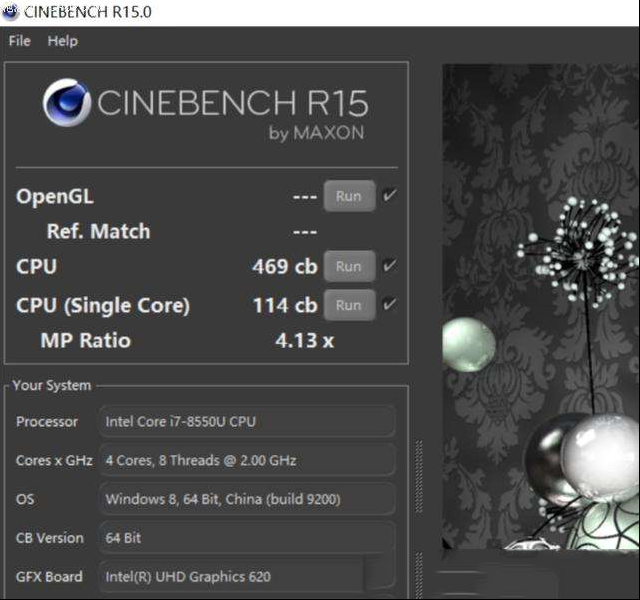
Task: Click the Cinema 4D sphere logo
Action: click(x=67, y=102)
